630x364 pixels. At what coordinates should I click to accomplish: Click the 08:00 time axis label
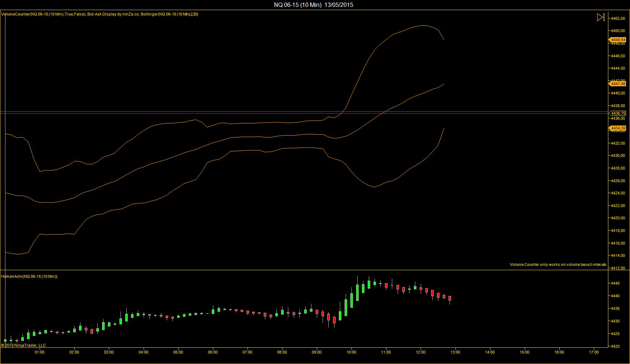(282, 352)
